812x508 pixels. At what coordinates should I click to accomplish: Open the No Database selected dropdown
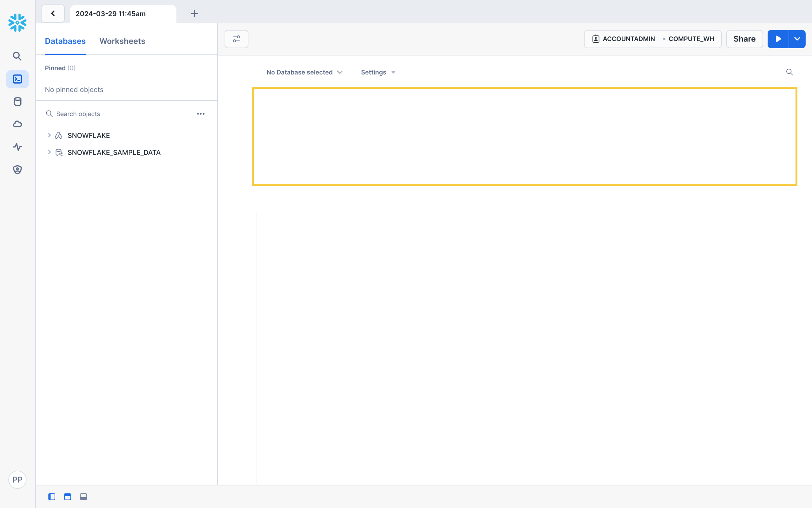point(304,72)
